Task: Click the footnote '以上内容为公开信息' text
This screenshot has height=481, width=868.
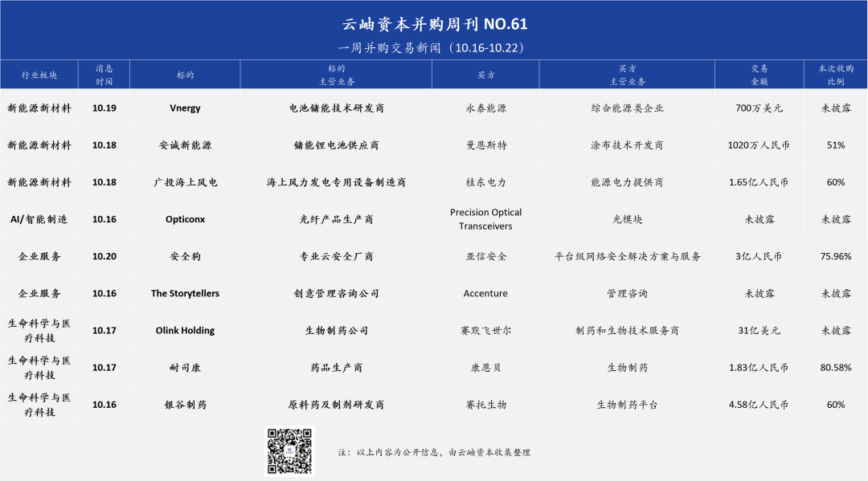Action: [399, 452]
